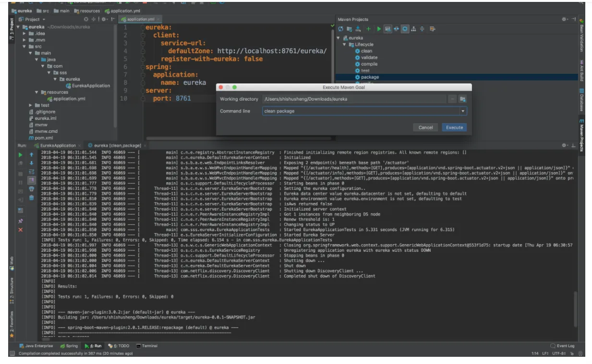The image size is (592, 364).
Task: Collapse the Lifecycle node in Maven Projects
Action: [344, 45]
